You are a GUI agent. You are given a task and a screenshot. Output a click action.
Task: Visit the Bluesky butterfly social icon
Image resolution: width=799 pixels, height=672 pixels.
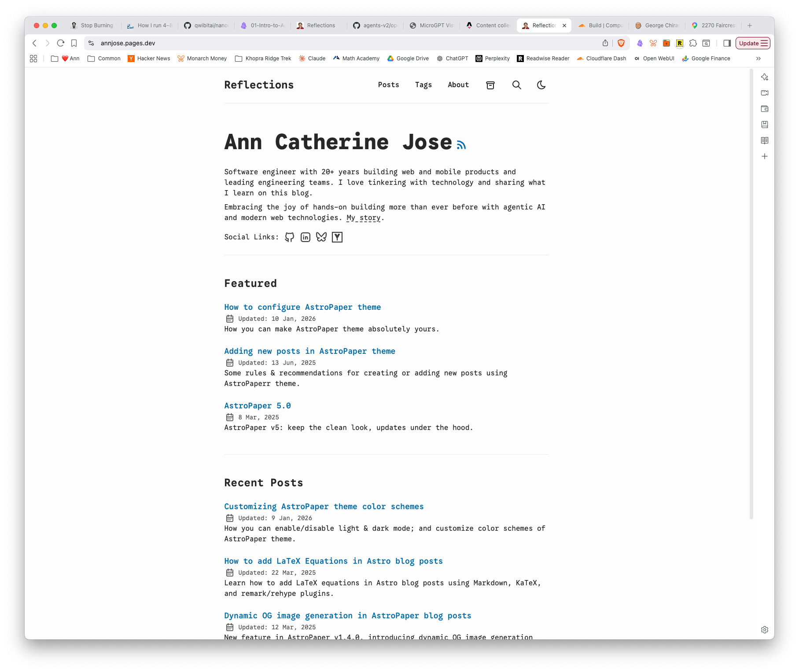[321, 237]
